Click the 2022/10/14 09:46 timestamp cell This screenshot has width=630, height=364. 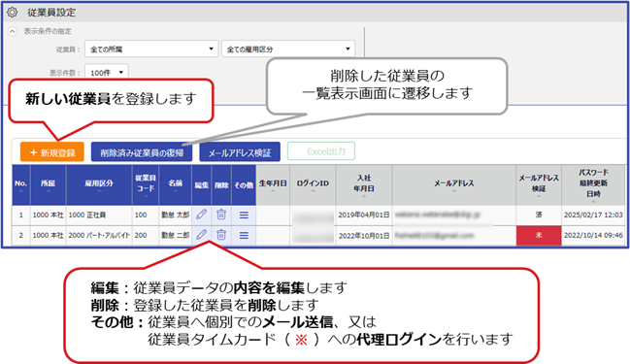593,236
